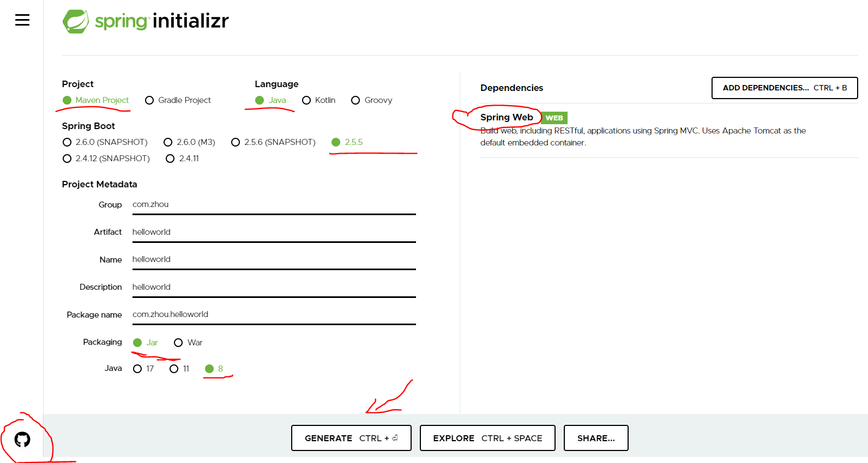Select Spring Boot 2.5.6 (SNAPSHOT)

[x=273, y=142]
